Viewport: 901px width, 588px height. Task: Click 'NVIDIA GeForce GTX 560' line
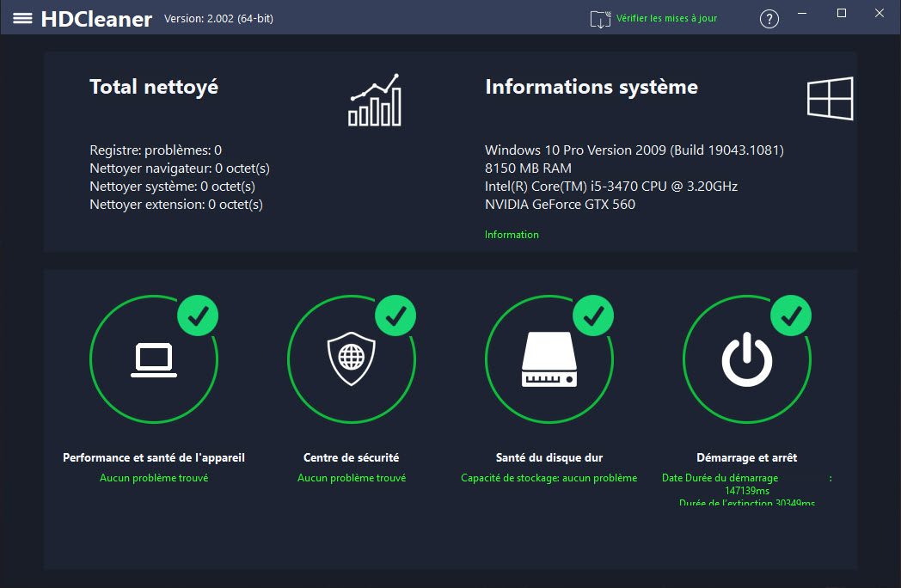[561, 204]
